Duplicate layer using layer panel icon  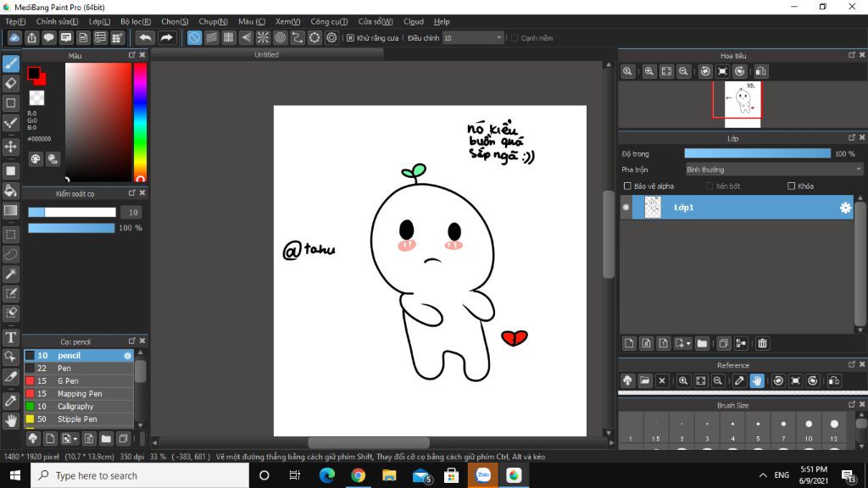click(x=723, y=344)
